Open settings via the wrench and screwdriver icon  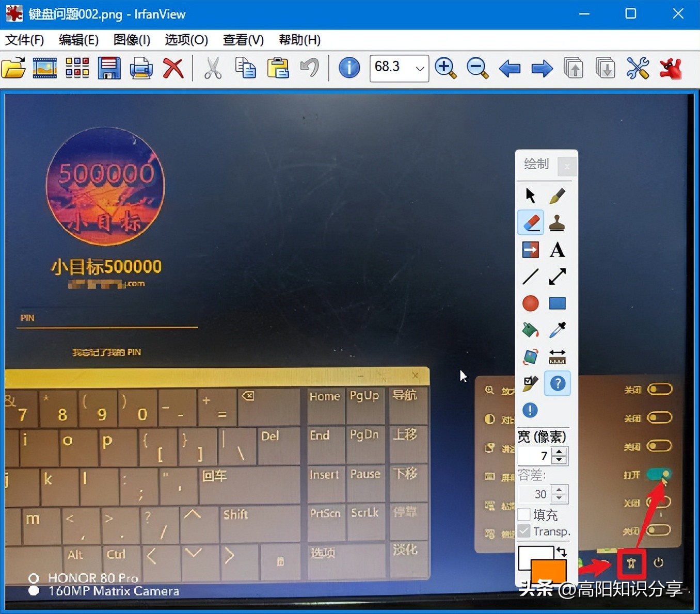pos(638,68)
